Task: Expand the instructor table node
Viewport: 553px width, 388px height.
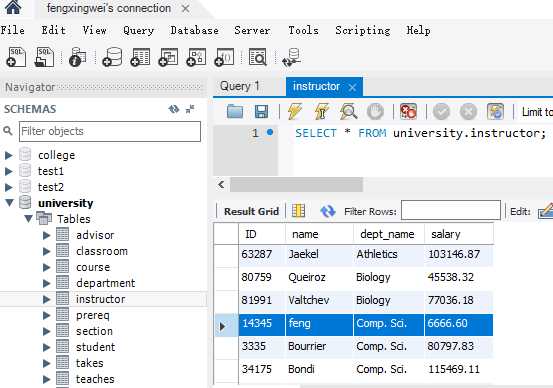Action: (x=47, y=299)
